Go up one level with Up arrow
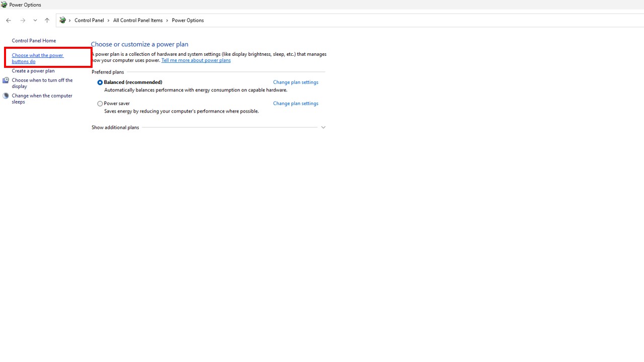This screenshot has height=362, width=644. [x=47, y=21]
